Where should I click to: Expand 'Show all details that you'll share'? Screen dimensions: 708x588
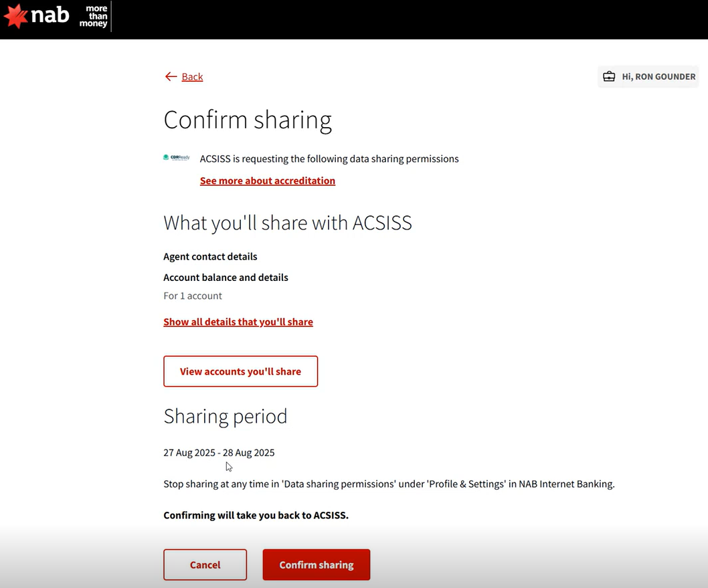238,322
